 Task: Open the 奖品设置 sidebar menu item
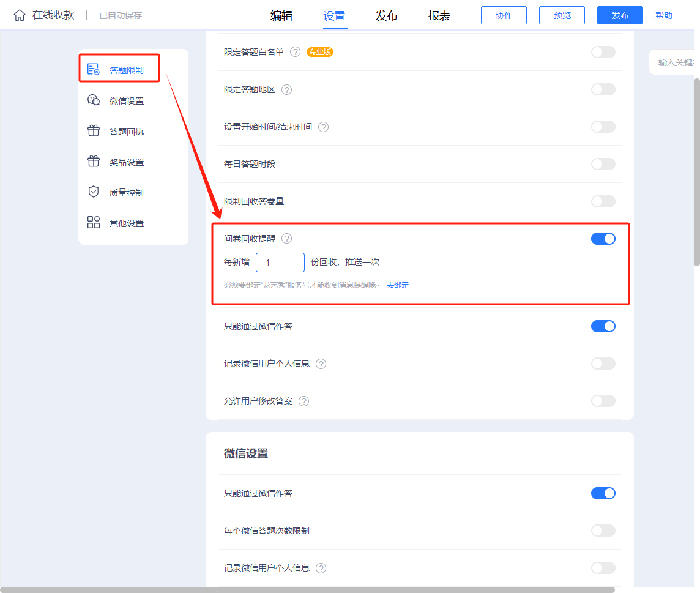pos(127,162)
